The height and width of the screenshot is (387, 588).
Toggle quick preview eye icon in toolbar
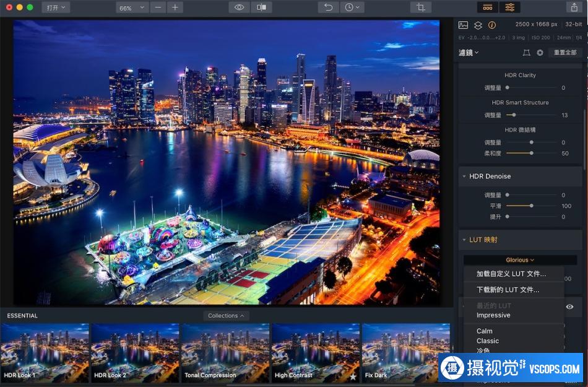point(239,7)
